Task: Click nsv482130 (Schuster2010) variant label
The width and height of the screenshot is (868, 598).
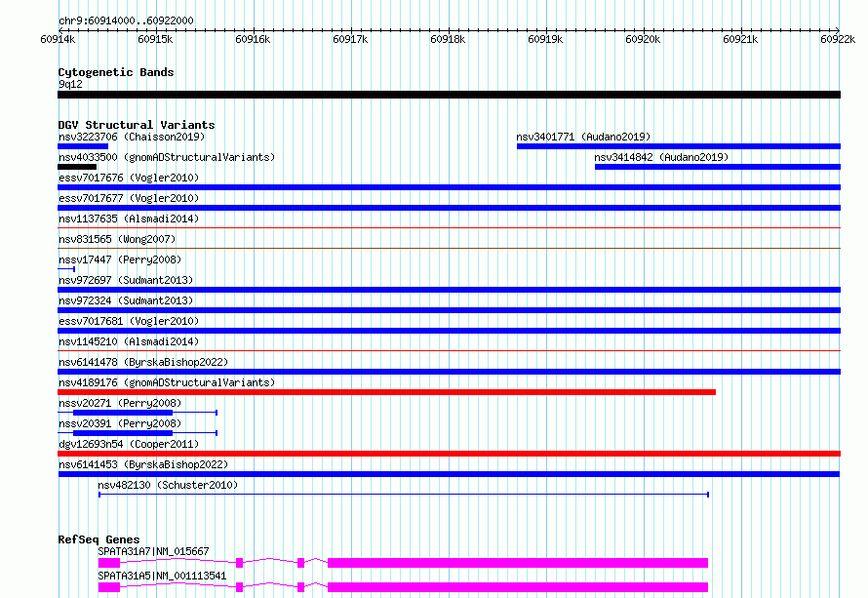Action: (x=168, y=485)
